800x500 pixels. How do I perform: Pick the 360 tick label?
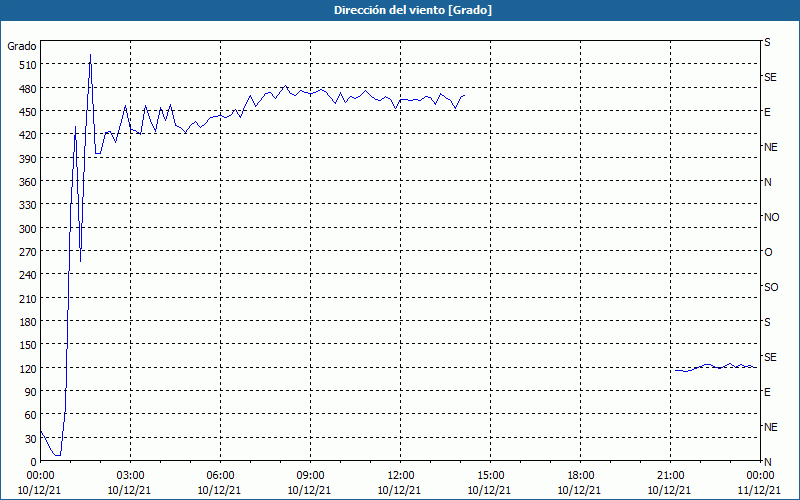[28, 182]
